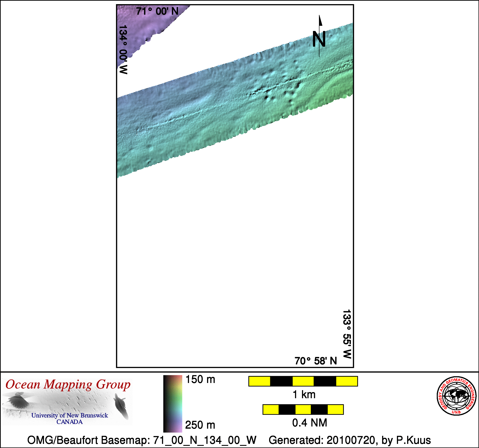
Task: Click the 1 km scale bar
Action: click(303, 381)
